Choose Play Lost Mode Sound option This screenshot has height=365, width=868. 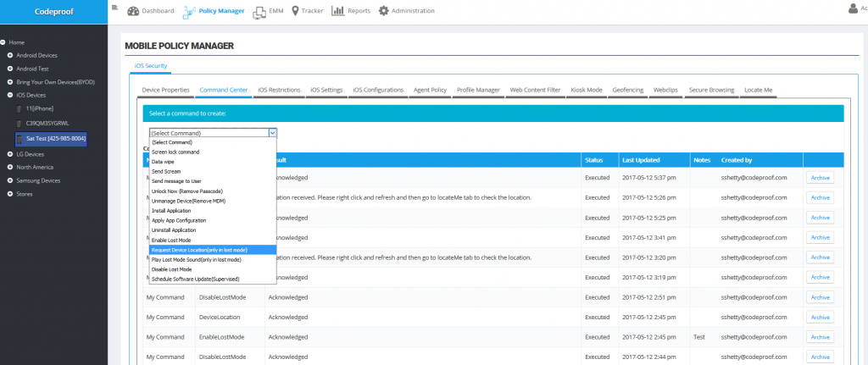click(x=213, y=259)
